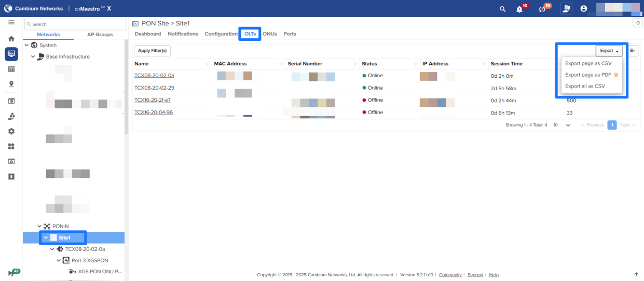Open the MAC Address column filter menu icon
Image resolution: width=644 pixels, height=281 pixels.
tap(282, 64)
